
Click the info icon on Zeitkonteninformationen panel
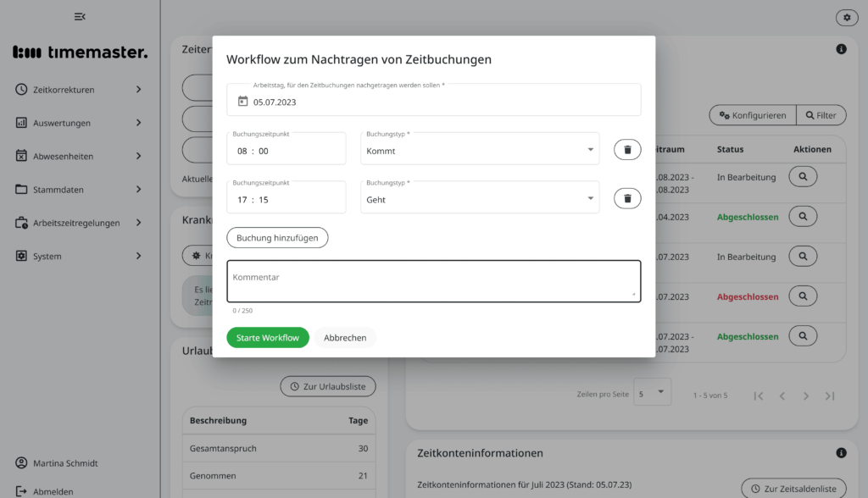coord(841,452)
